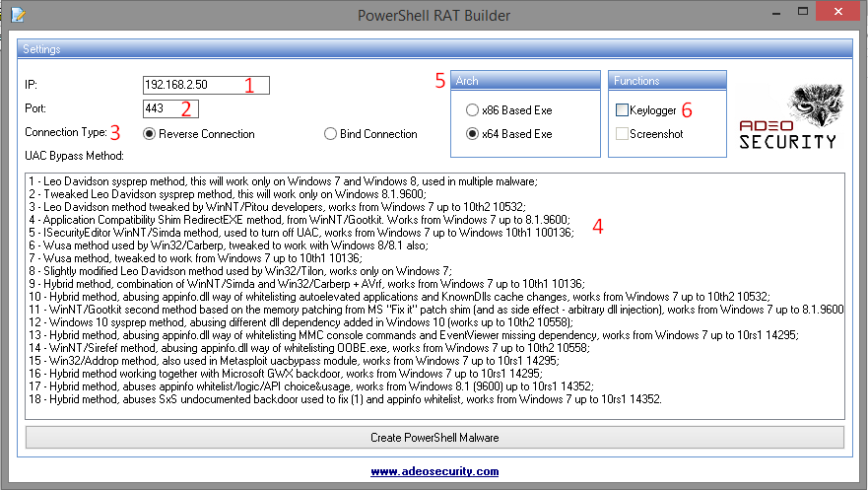Select method 7 Wusa tweaked method

point(195,258)
